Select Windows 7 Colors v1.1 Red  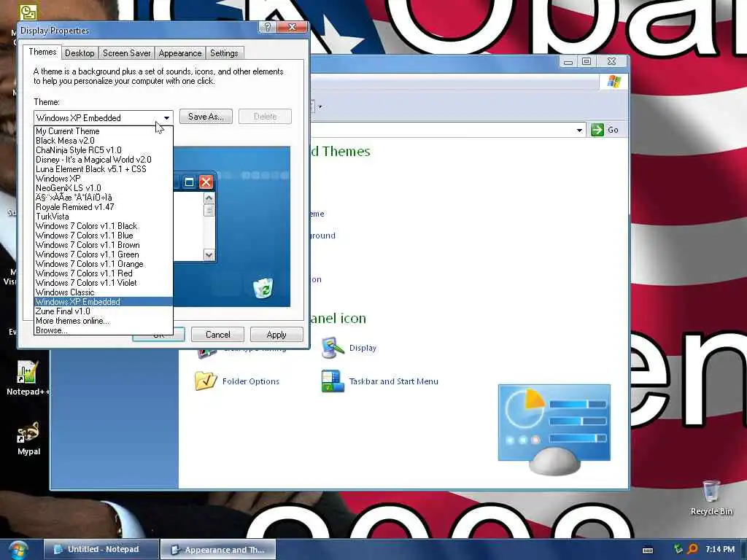(x=104, y=273)
